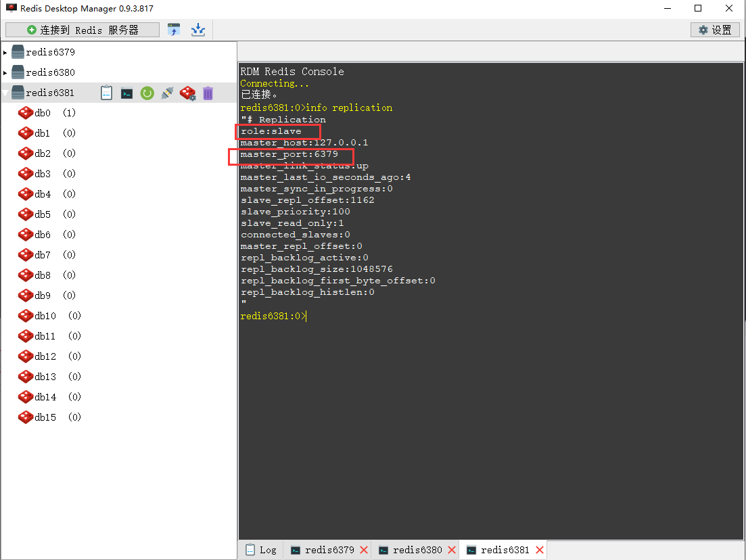Click Connect to Redis Server button
Screen dimensions: 746x560
click(83, 30)
